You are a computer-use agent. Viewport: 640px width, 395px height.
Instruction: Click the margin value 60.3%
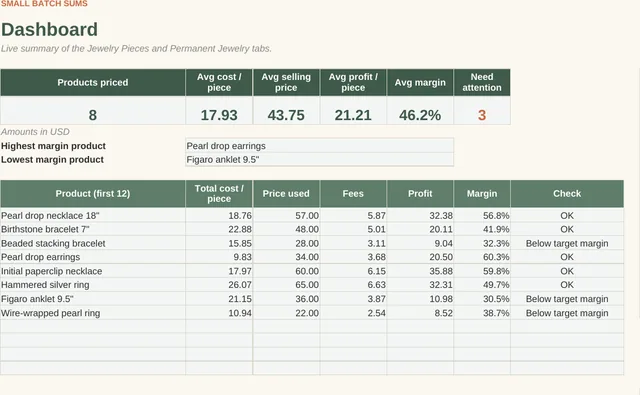pyautogui.click(x=496, y=257)
